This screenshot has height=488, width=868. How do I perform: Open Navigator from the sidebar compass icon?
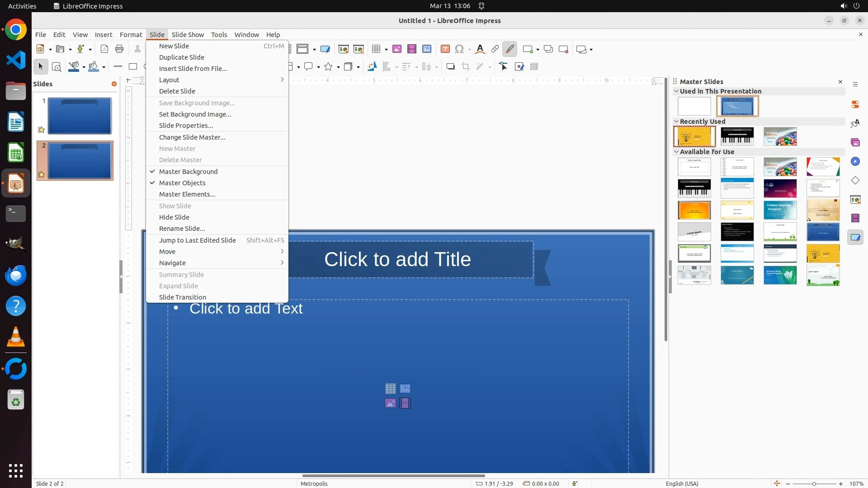coord(855,161)
